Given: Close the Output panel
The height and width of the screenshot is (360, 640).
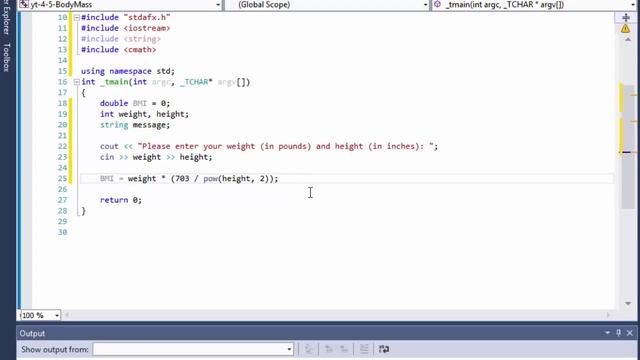Looking at the screenshot, I should point(630,333).
